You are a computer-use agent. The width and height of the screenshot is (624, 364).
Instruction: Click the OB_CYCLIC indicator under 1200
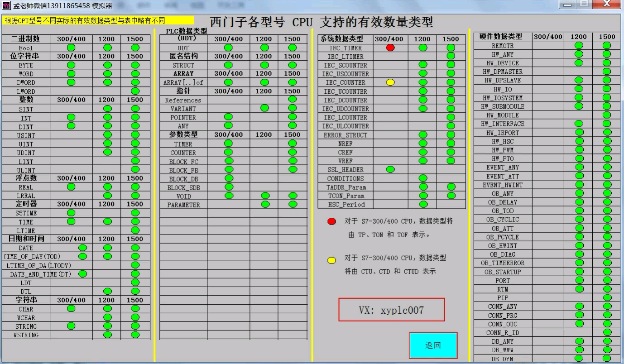pyautogui.click(x=579, y=220)
